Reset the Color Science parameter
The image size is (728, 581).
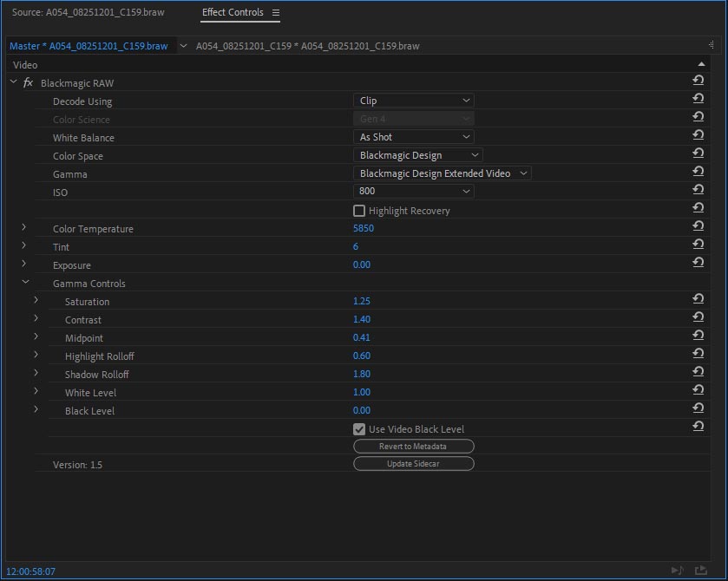[x=698, y=116]
